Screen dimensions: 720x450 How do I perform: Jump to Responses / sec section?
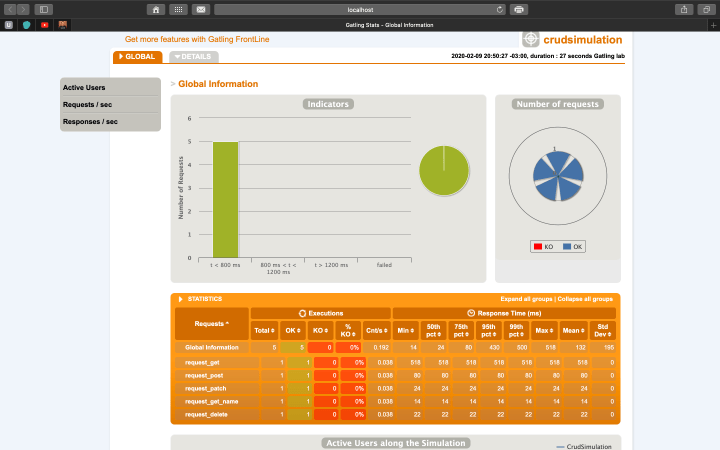88,121
